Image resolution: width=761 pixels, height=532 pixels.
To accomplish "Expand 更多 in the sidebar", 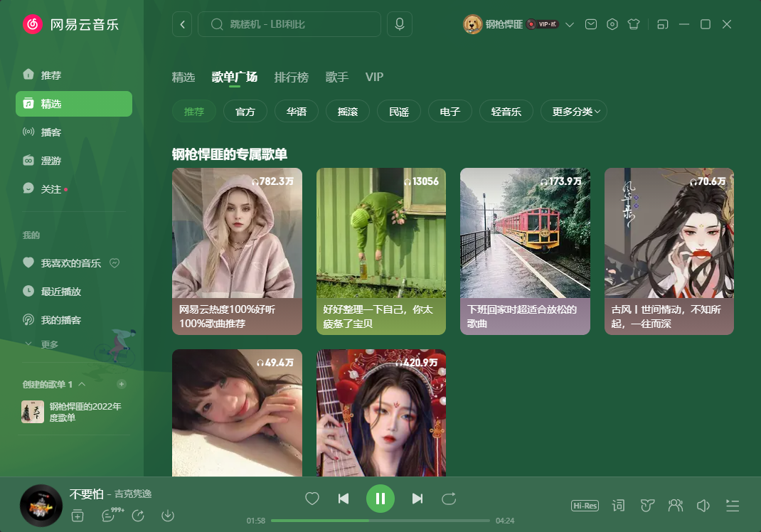I will [x=42, y=344].
